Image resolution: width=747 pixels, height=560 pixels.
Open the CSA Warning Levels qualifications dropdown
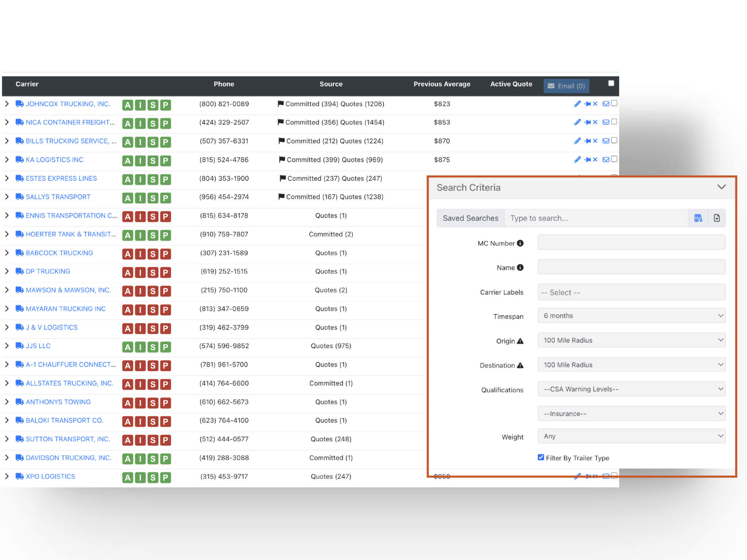coord(631,389)
